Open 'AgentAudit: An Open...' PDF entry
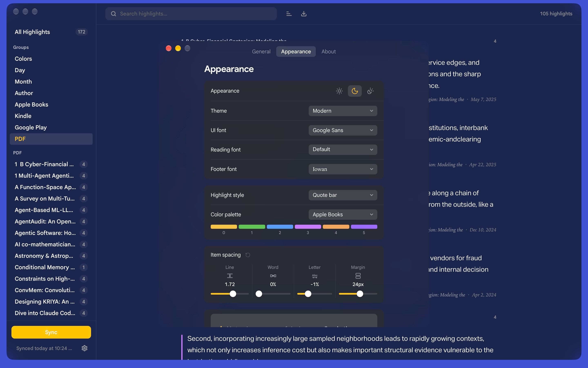The height and width of the screenshot is (368, 588). (51, 221)
